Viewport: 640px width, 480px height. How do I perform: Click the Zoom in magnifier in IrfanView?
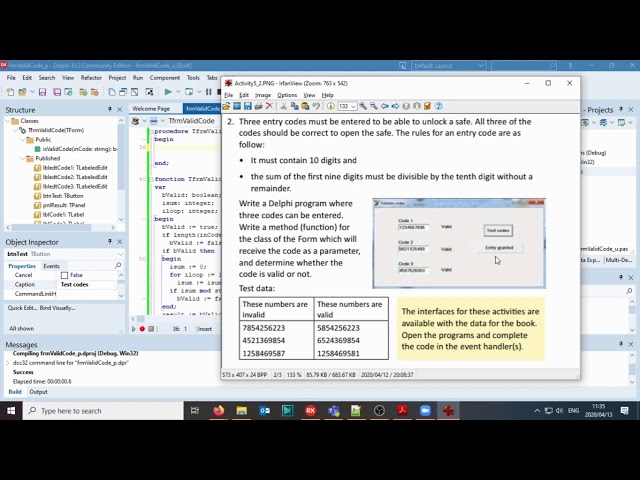tap(363, 106)
